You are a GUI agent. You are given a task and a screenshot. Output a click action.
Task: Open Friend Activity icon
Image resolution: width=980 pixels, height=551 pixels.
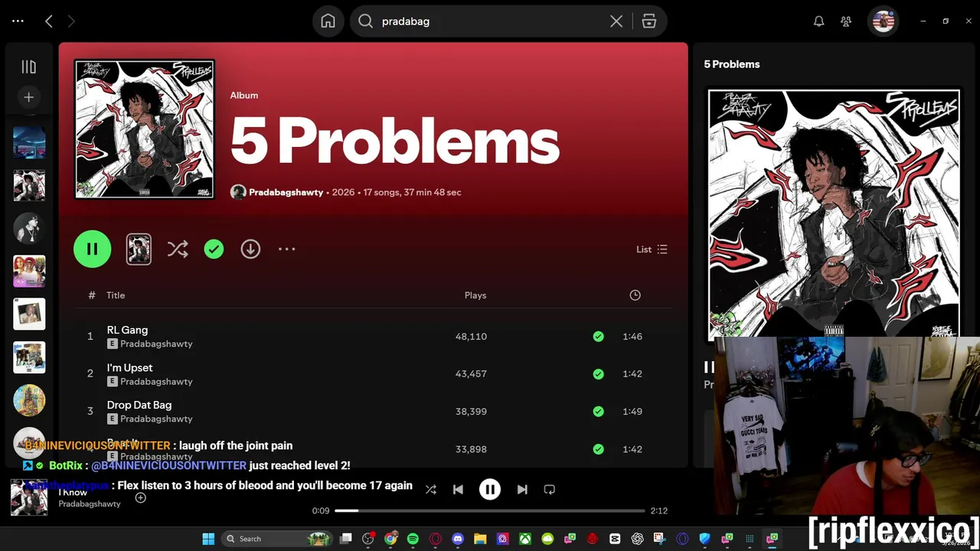pyautogui.click(x=846, y=21)
